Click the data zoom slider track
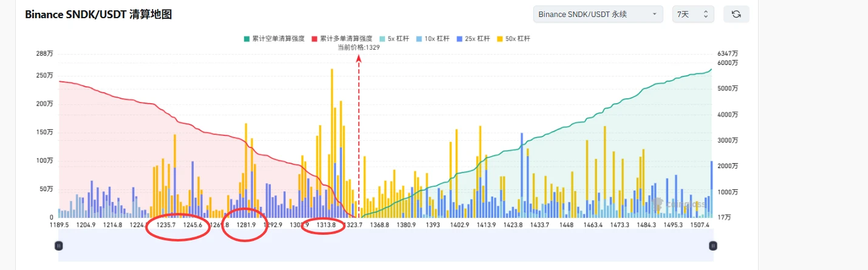This screenshot has width=868, height=270. pos(386,246)
